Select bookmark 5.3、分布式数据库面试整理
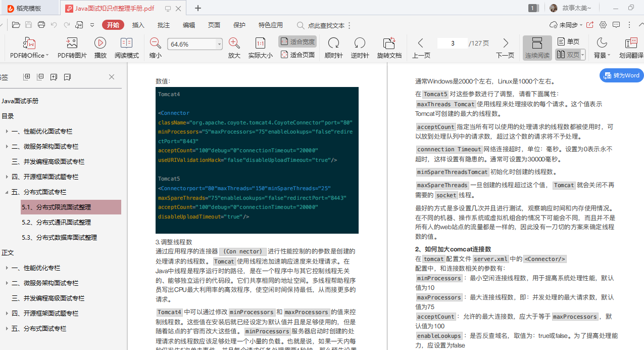This screenshot has height=350, width=644. [60, 238]
